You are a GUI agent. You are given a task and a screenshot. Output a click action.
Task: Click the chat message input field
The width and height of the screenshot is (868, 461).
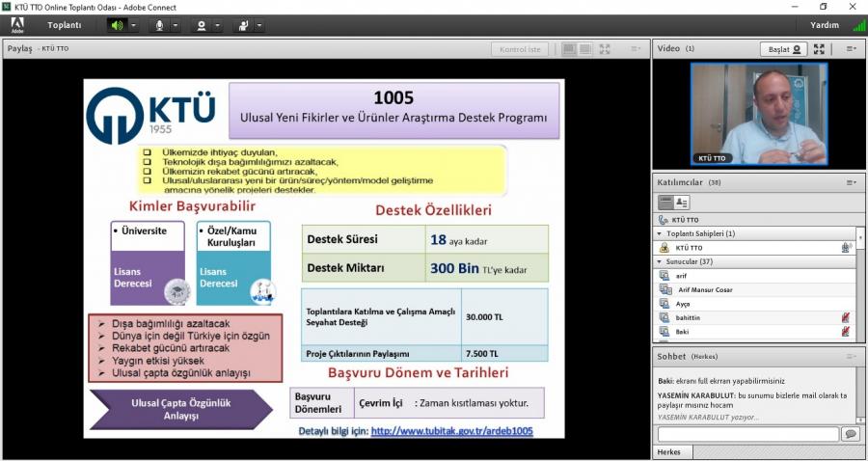point(747,434)
